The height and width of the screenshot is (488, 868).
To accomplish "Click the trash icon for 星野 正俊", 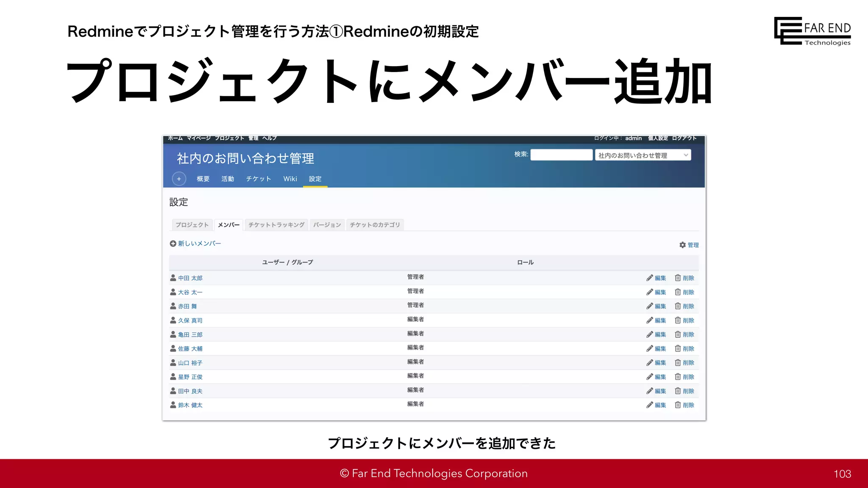I will pyautogui.click(x=678, y=377).
